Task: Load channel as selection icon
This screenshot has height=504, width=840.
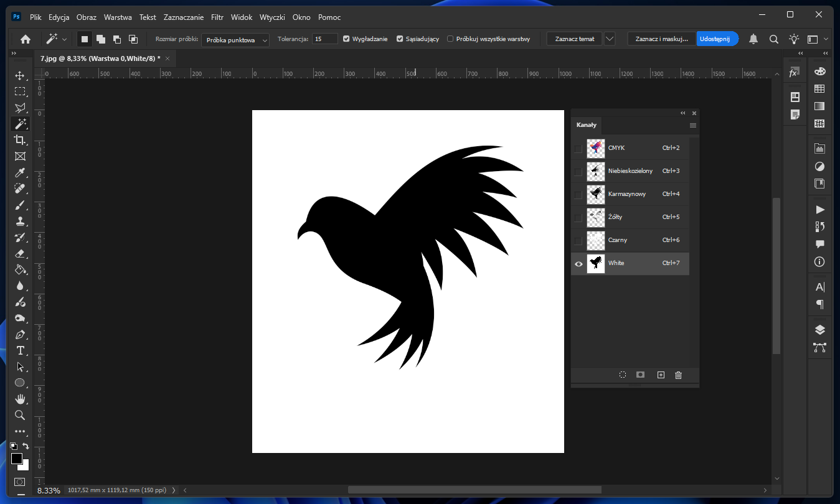Action: 622,375
